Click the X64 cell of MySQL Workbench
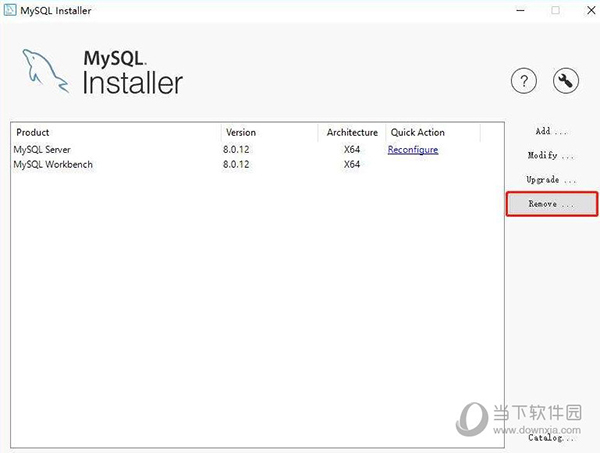Viewport: 600px width, 453px height. (x=352, y=165)
